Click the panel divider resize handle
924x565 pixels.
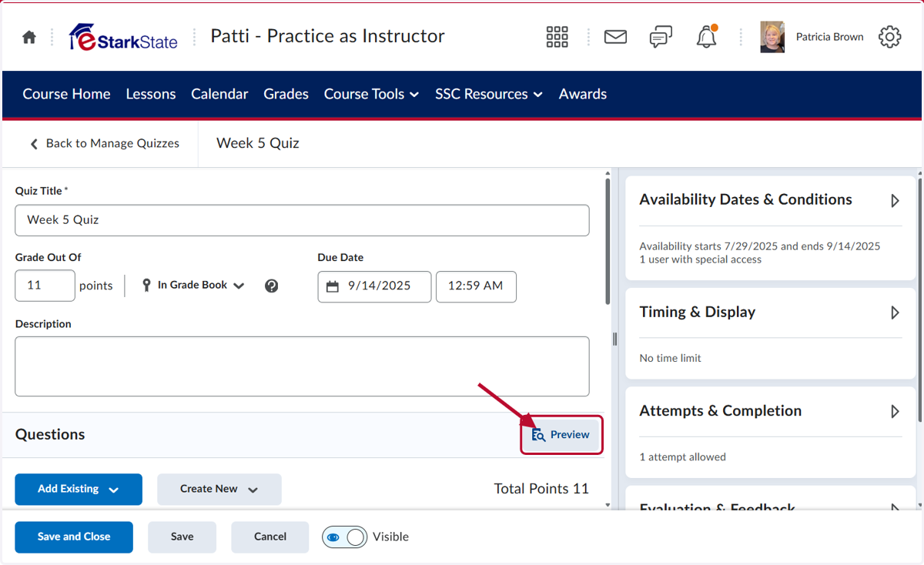click(x=614, y=339)
